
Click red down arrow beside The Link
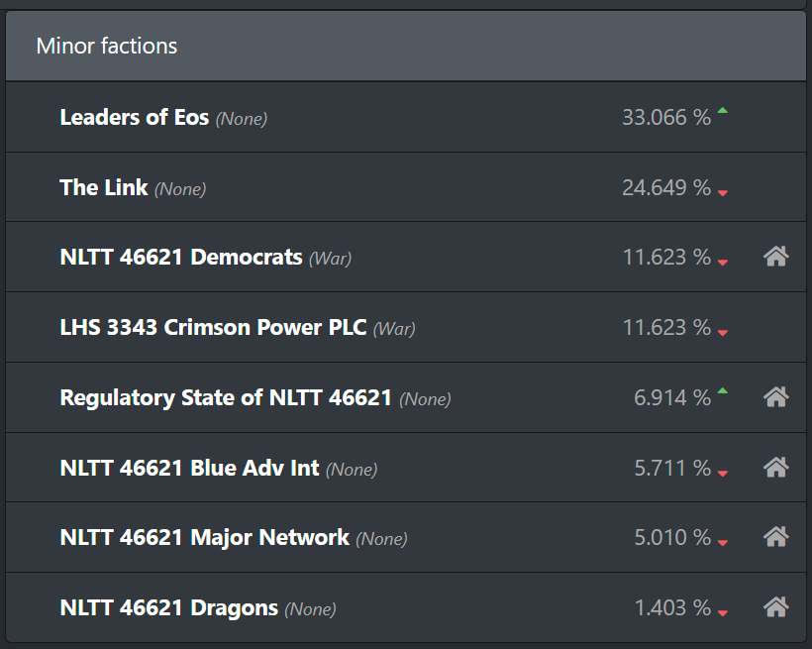click(723, 193)
